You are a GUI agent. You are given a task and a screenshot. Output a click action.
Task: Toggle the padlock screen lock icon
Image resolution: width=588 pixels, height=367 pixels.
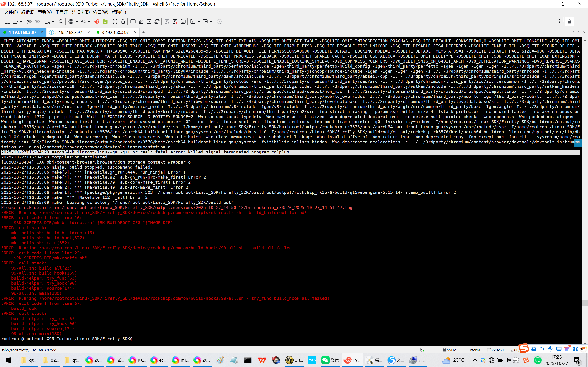point(123,22)
